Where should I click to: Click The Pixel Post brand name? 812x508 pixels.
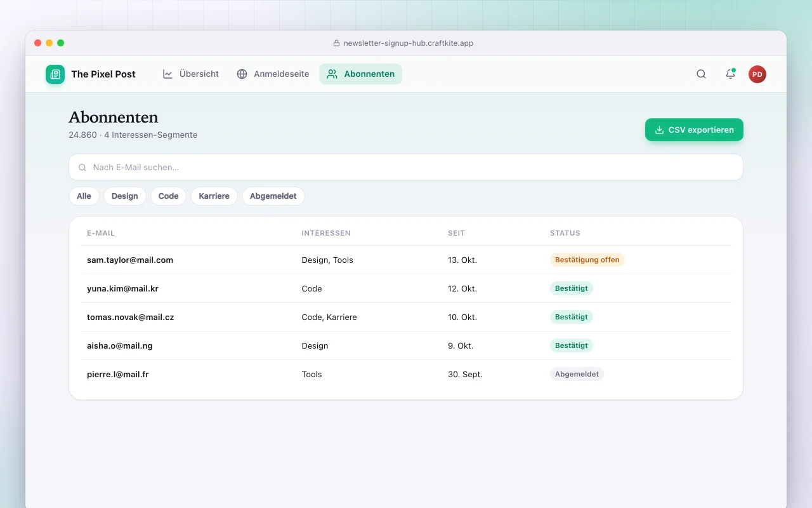coord(103,74)
